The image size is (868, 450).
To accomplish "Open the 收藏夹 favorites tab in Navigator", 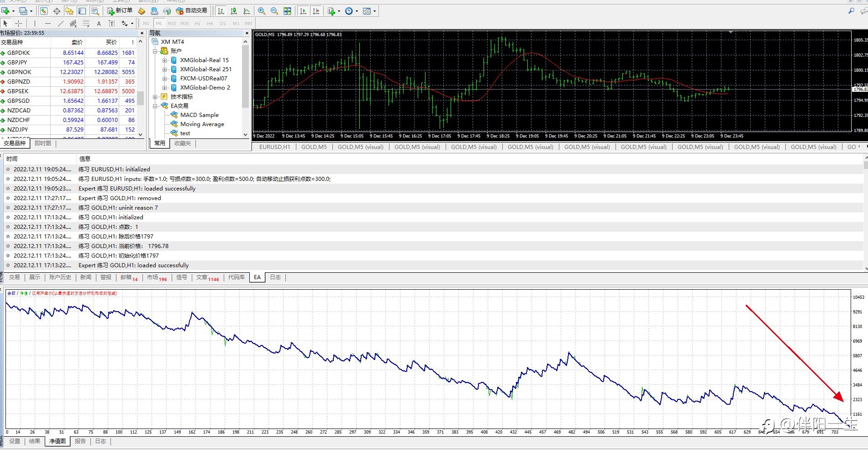I will (x=183, y=143).
